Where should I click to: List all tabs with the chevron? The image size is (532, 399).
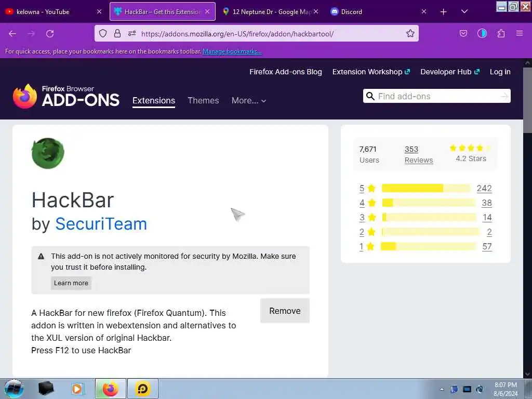click(464, 11)
